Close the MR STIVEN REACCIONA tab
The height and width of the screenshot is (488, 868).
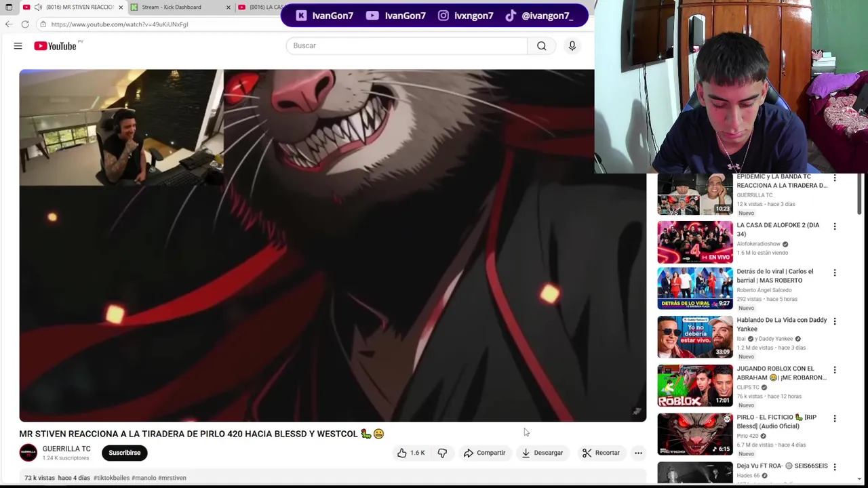[x=121, y=7]
